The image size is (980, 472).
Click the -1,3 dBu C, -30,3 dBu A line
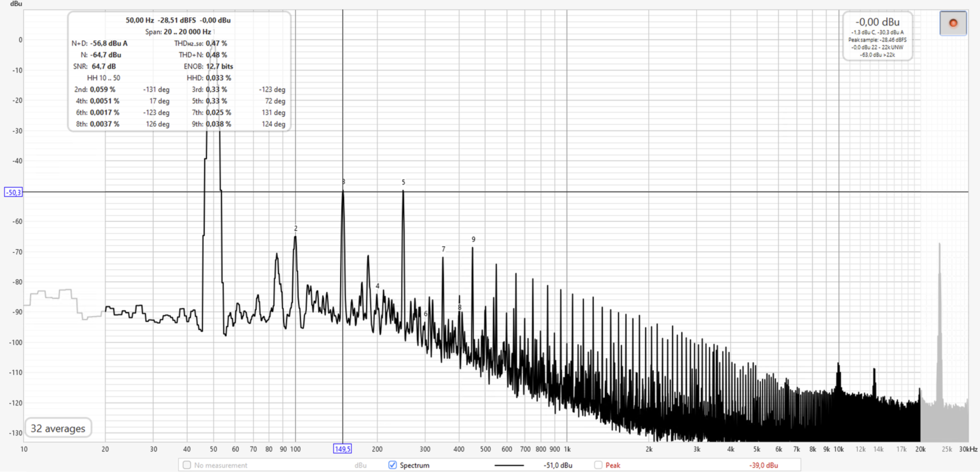pyautogui.click(x=878, y=32)
